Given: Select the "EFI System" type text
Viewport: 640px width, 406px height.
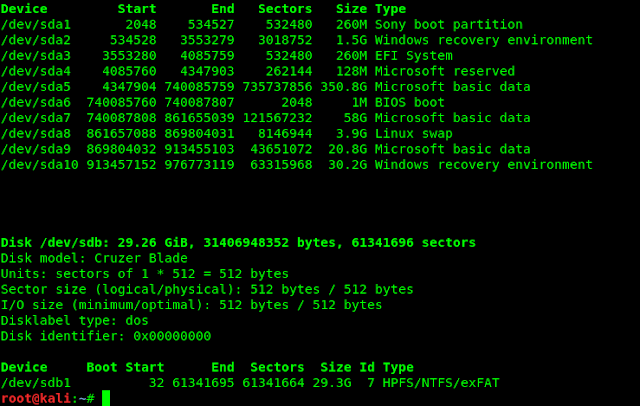Looking at the screenshot, I should (x=414, y=56).
